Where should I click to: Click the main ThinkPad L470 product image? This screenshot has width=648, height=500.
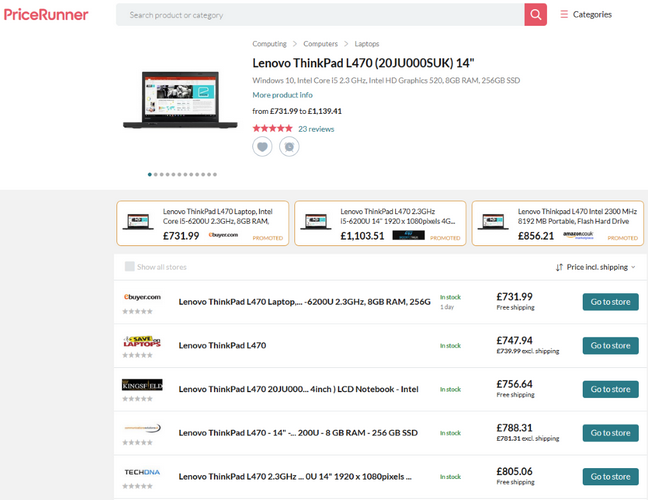[x=181, y=100]
